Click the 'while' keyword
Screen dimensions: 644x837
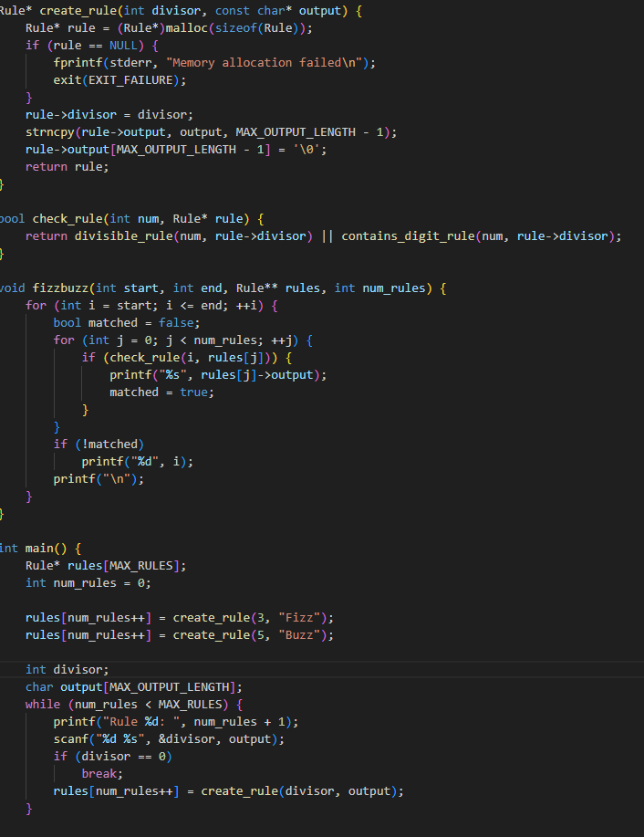point(43,705)
